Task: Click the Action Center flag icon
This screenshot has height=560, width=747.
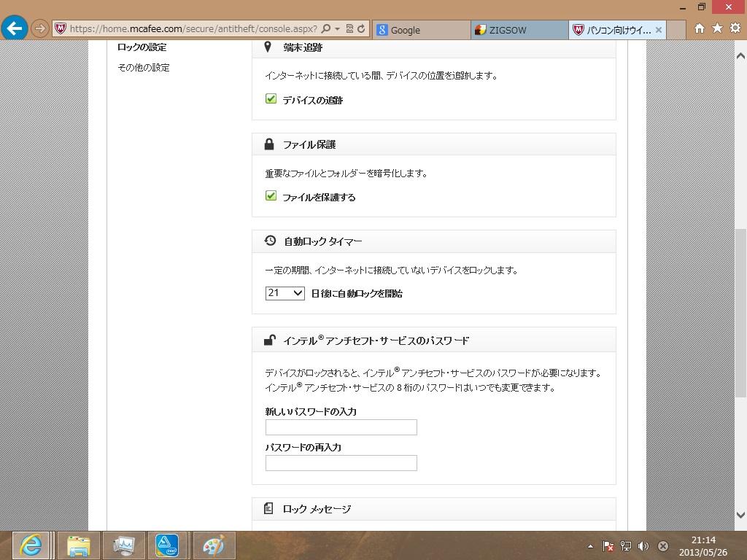Action: (x=608, y=546)
